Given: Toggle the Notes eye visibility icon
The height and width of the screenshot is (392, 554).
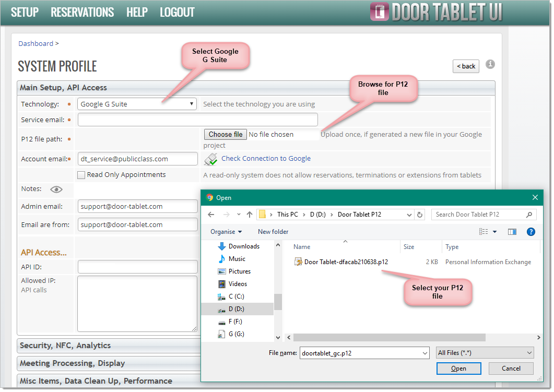Looking at the screenshot, I should (56, 189).
